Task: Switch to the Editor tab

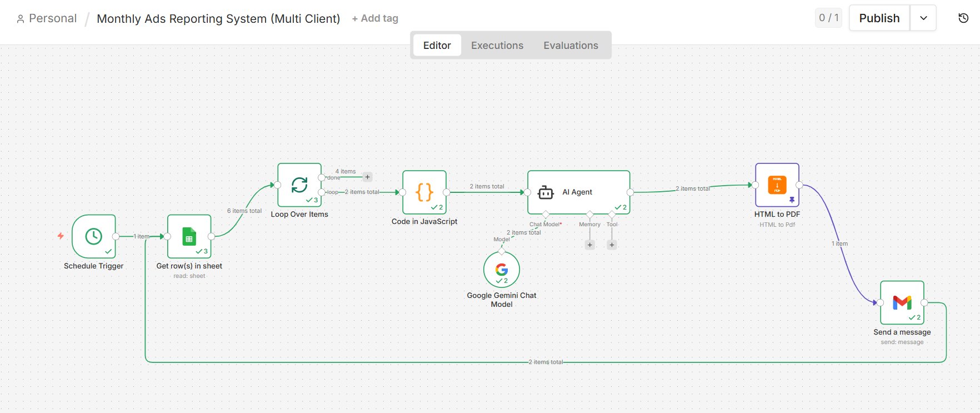Action: point(437,46)
